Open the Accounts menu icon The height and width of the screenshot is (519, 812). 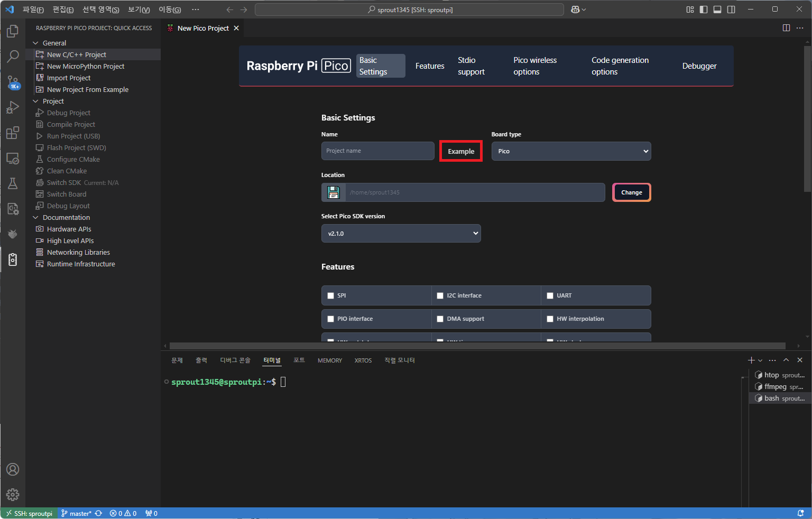click(13, 469)
